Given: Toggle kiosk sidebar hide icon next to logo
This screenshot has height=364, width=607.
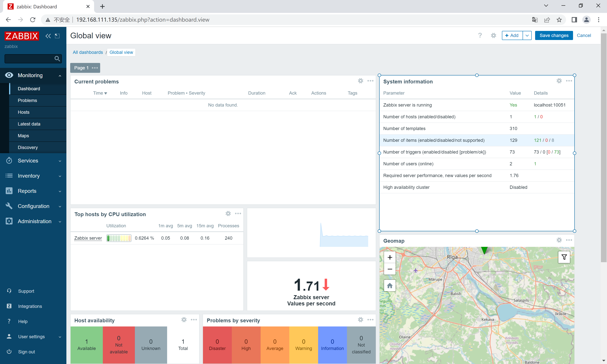Looking at the screenshot, I should [57, 36].
